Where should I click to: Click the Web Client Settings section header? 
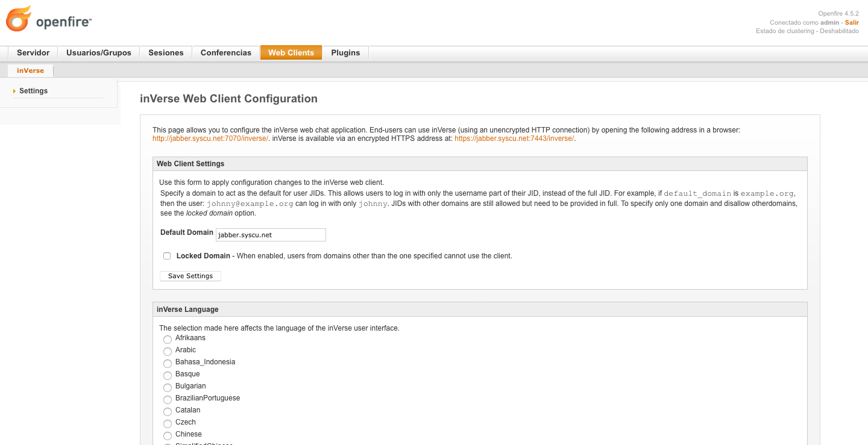click(x=480, y=164)
